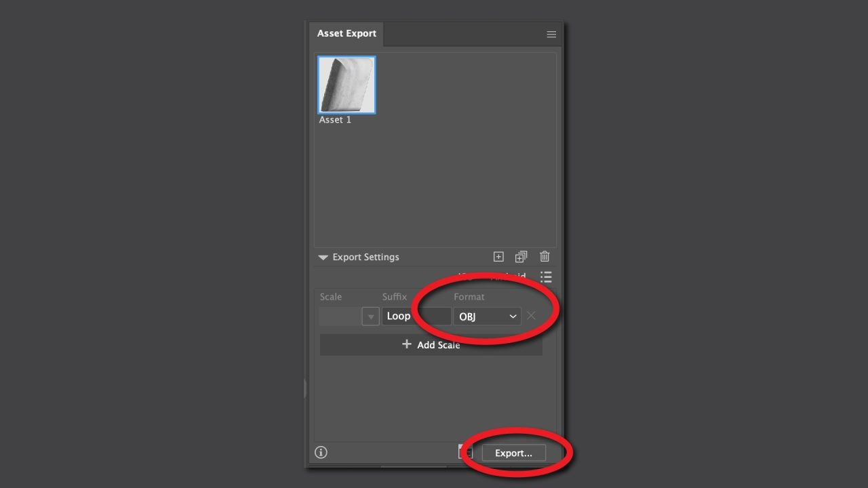
Task: Open the export presets list icon
Action: click(546, 277)
